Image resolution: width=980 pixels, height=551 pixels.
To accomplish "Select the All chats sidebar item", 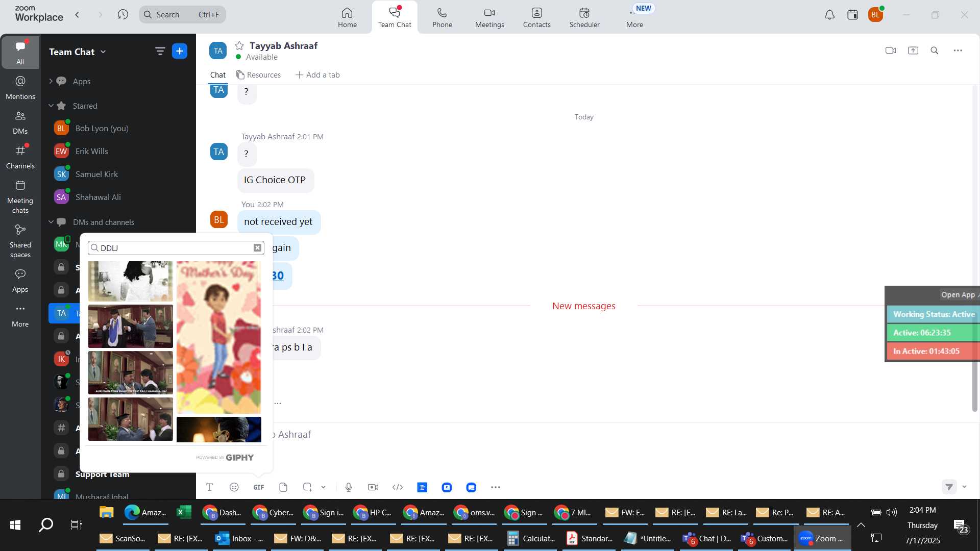I will 20,52.
